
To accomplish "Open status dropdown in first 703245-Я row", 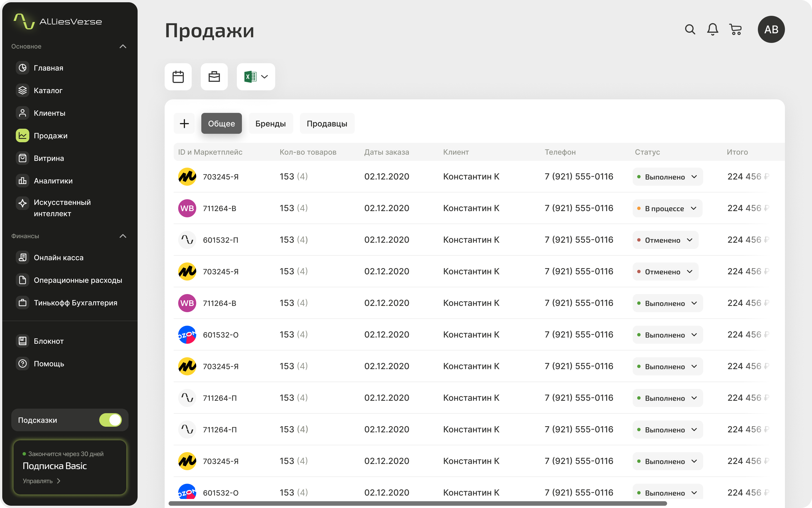I will point(668,177).
